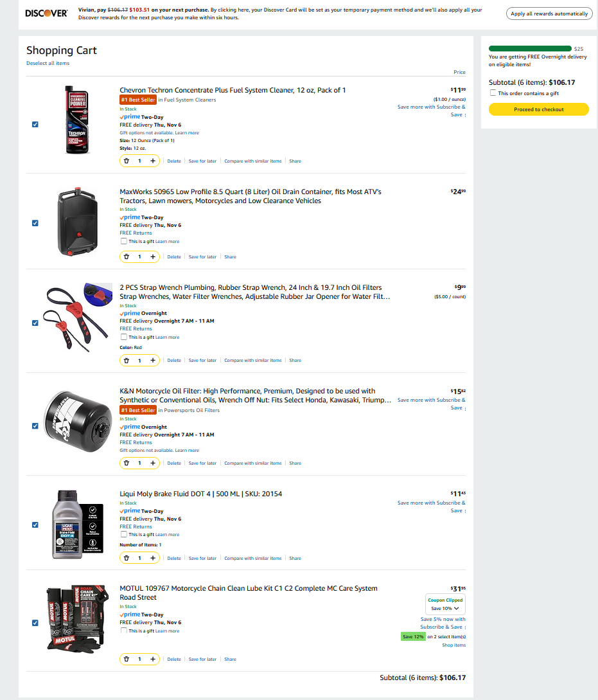Increase quantity of MaxWorks Oil Drain Container

[153, 256]
